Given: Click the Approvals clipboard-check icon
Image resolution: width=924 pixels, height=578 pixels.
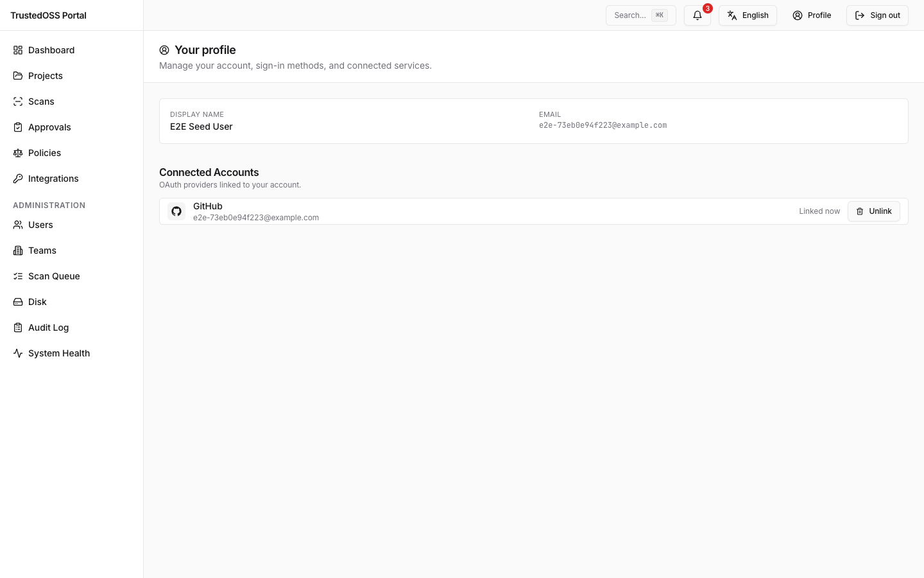Looking at the screenshot, I should (x=18, y=127).
